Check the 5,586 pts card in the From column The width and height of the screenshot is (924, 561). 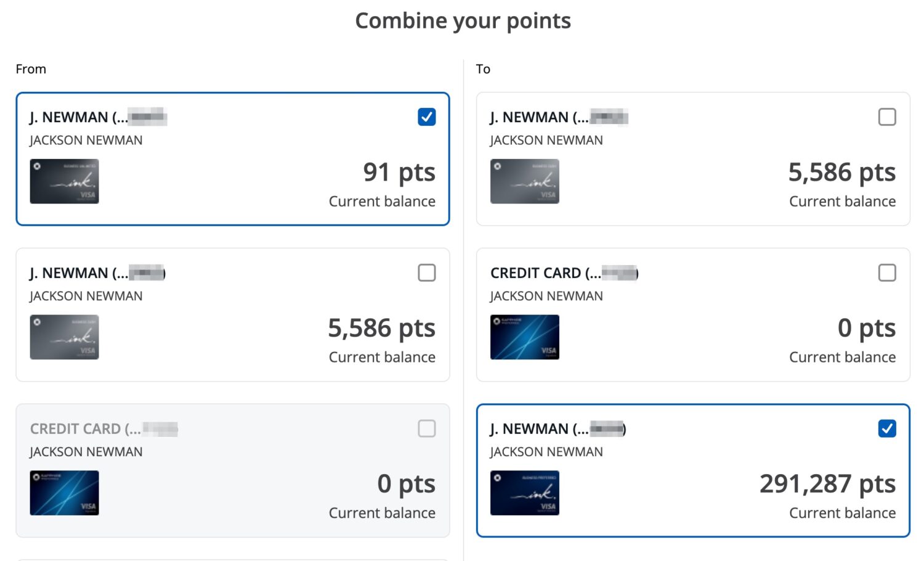click(x=426, y=272)
